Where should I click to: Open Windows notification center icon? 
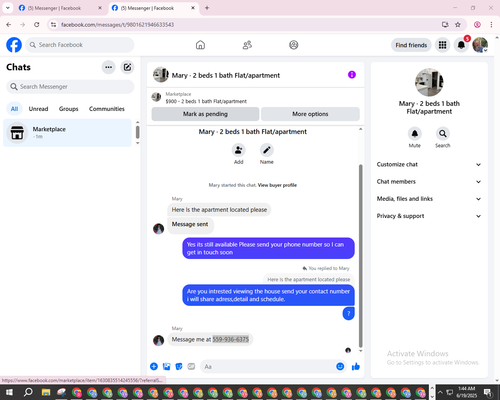pyautogui.click(x=488, y=392)
